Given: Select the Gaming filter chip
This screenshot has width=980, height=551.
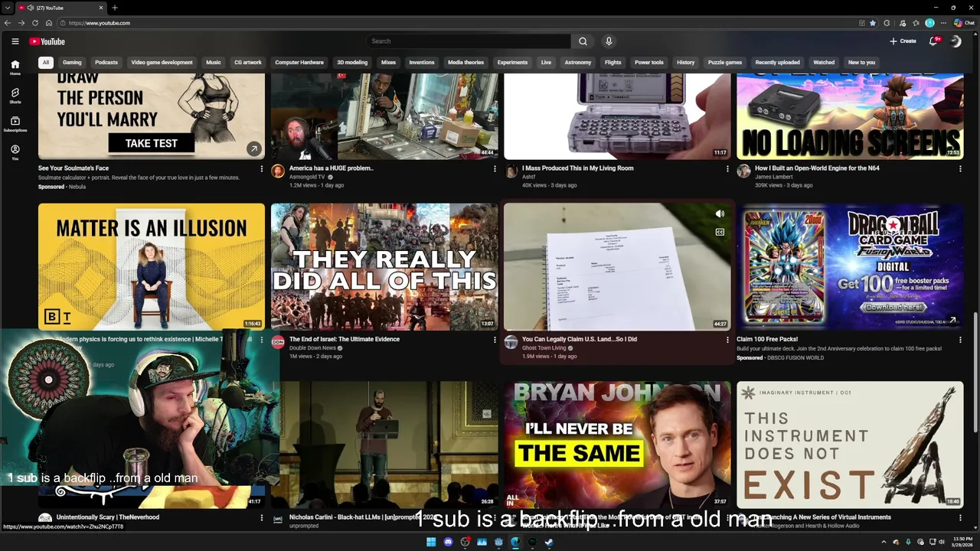Looking at the screenshot, I should 72,63.
